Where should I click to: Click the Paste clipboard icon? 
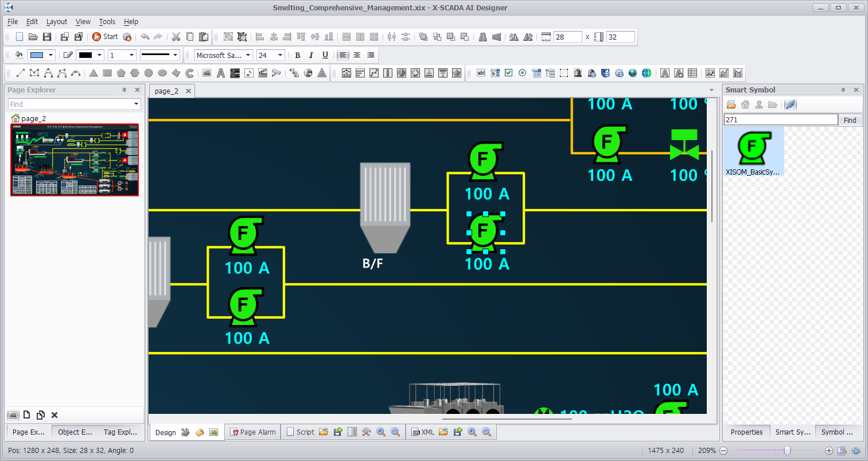coord(204,37)
